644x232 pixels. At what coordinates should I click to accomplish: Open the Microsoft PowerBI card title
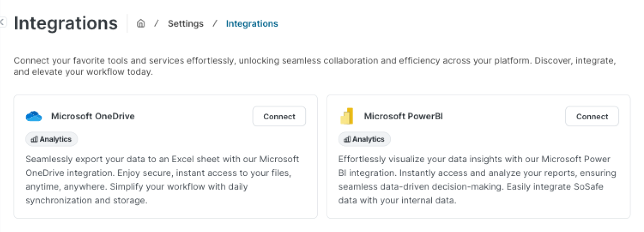click(403, 117)
